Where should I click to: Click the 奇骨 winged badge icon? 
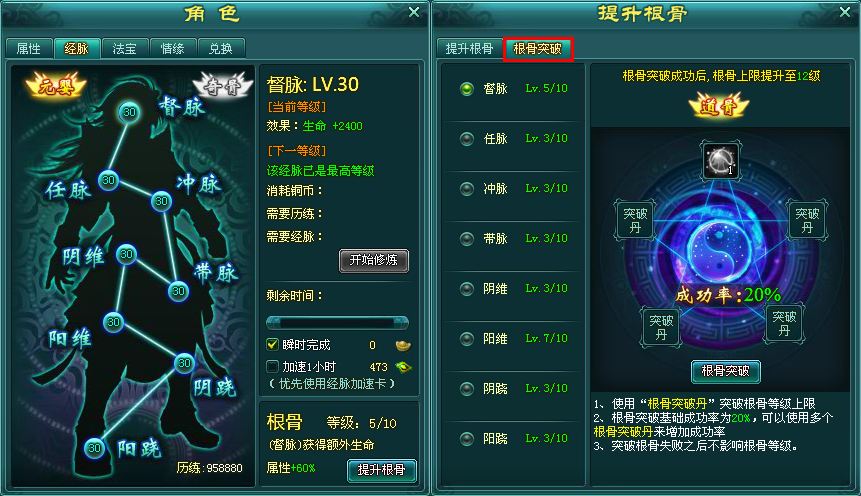(223, 85)
